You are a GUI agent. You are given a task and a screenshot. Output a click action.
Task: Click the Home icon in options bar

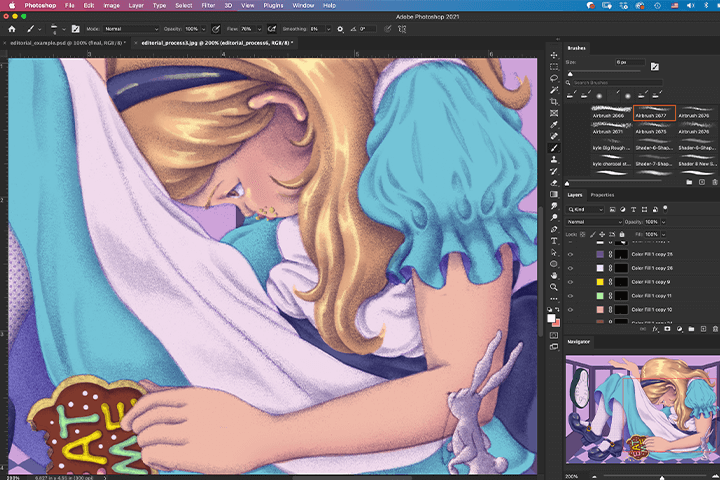tap(12, 29)
